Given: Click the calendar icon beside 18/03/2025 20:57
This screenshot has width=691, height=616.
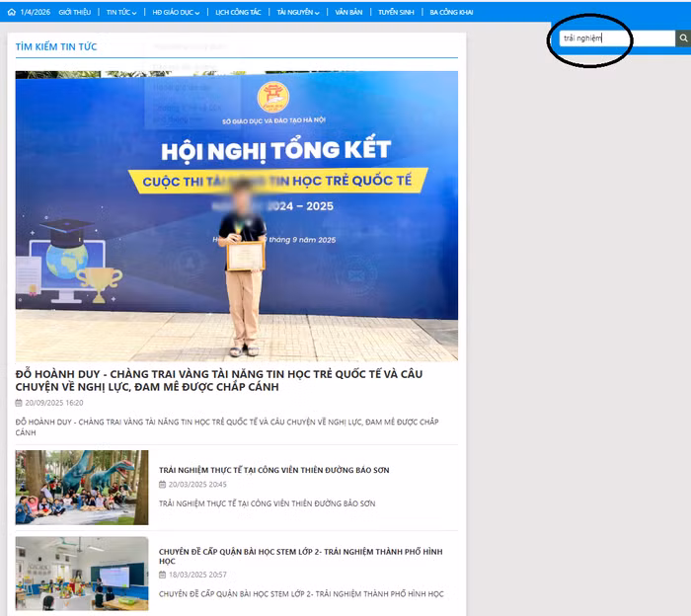Looking at the screenshot, I should (x=162, y=575).
